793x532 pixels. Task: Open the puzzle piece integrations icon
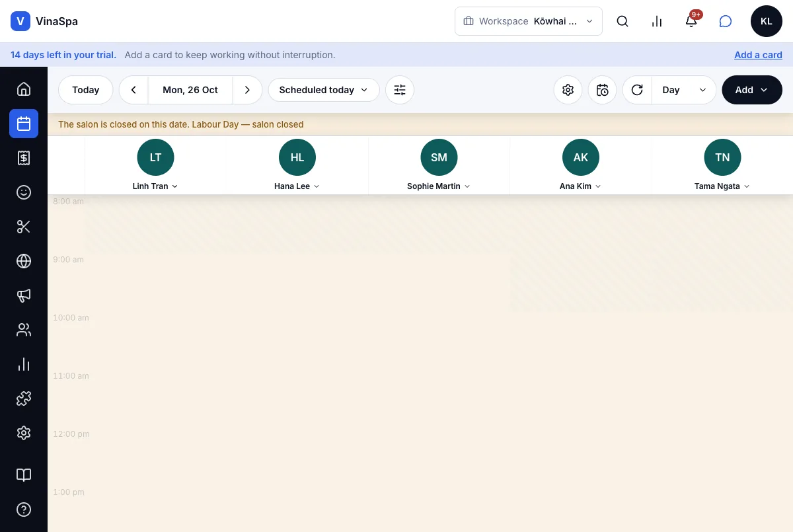point(24,399)
